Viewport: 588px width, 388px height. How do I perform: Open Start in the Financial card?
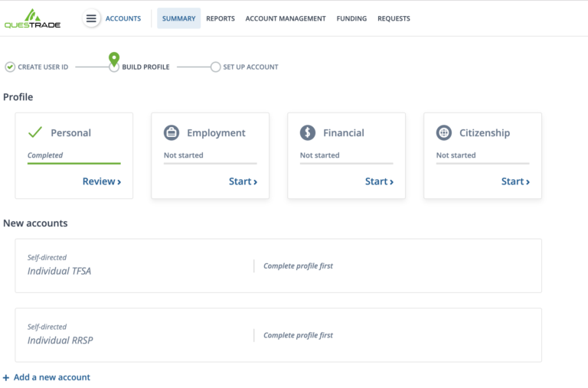tap(379, 181)
